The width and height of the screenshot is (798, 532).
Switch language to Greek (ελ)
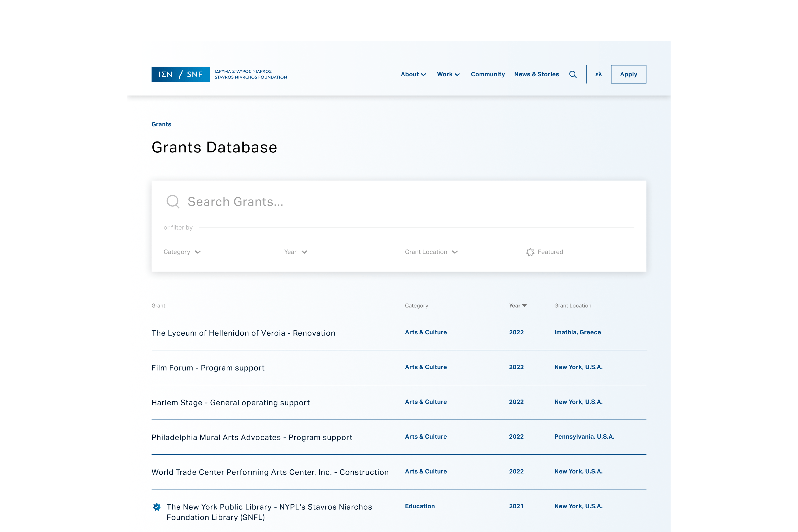coord(598,74)
